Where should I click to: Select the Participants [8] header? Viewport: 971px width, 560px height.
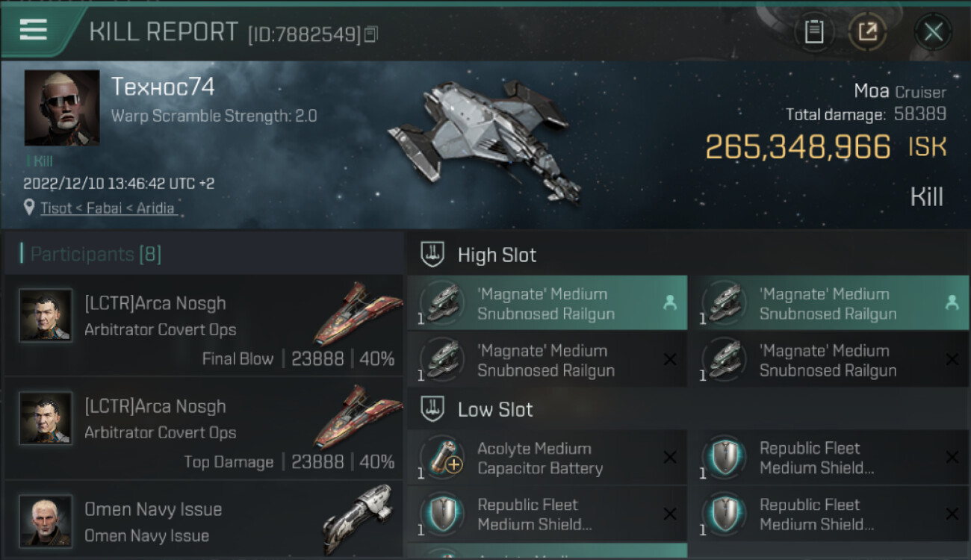coord(96,255)
